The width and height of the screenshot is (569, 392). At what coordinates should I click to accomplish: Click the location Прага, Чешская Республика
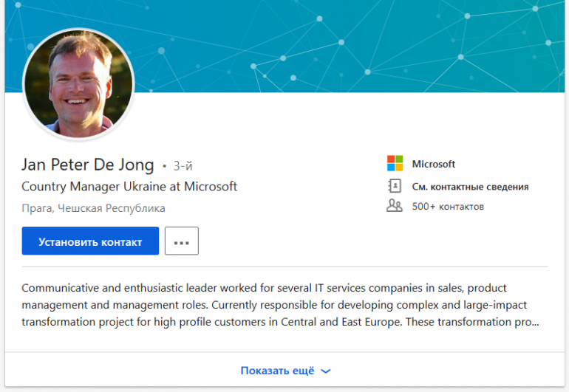pos(93,208)
